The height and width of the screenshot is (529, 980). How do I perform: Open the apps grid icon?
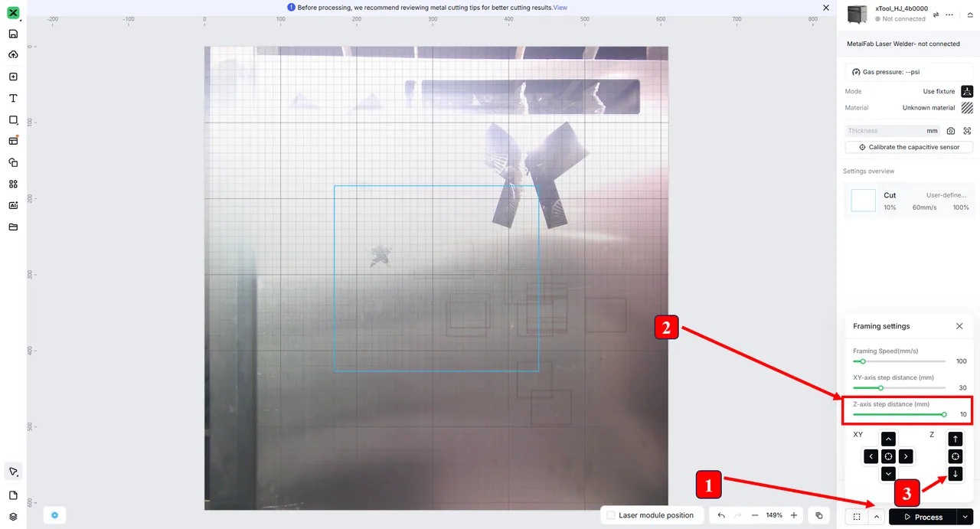[x=13, y=184]
